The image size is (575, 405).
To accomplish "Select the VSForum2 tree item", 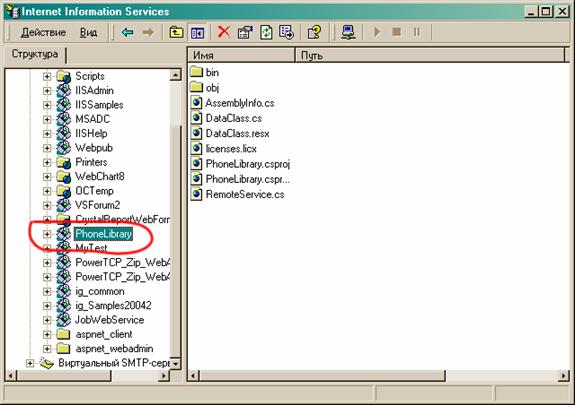I will (x=98, y=205).
